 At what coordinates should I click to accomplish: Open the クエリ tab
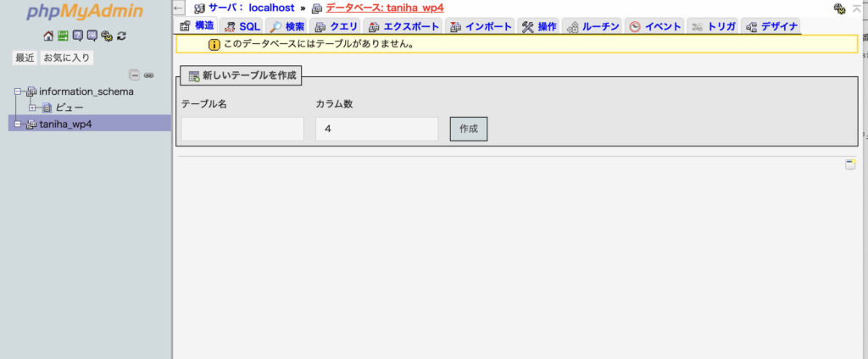point(336,26)
